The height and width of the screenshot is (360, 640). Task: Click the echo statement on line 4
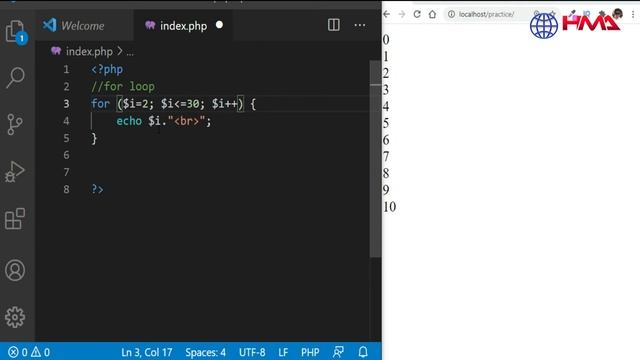tap(164, 121)
